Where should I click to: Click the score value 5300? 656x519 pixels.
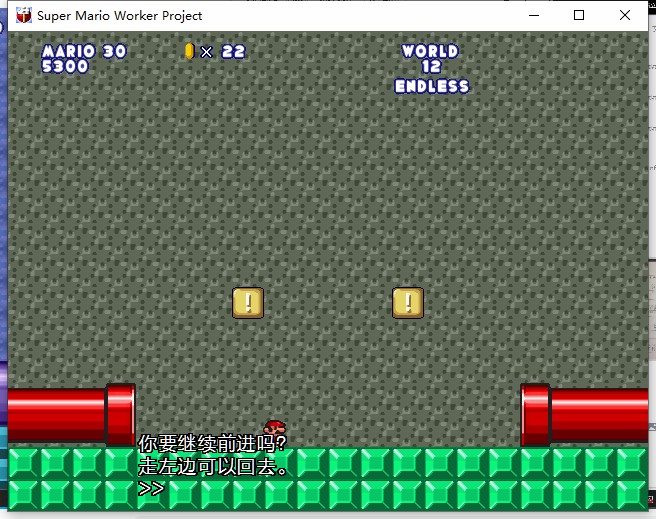tap(65, 66)
